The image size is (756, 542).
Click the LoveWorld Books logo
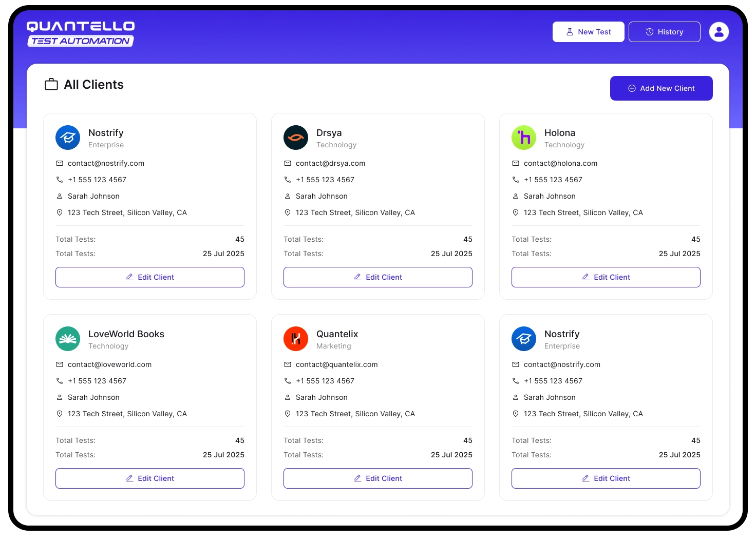pos(68,339)
